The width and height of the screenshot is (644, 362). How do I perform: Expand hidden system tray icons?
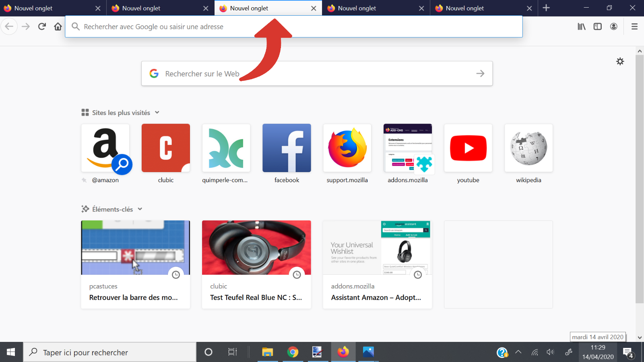coord(518,352)
